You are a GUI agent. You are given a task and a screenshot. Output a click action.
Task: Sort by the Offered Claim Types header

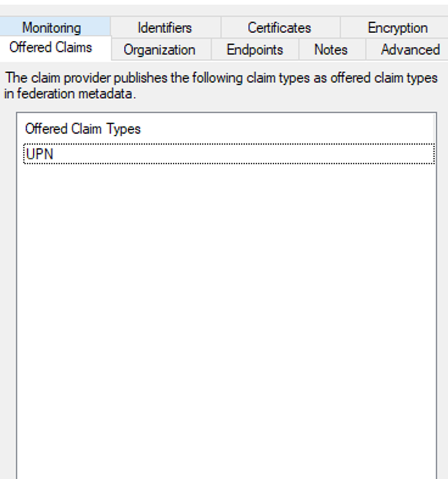(x=83, y=129)
